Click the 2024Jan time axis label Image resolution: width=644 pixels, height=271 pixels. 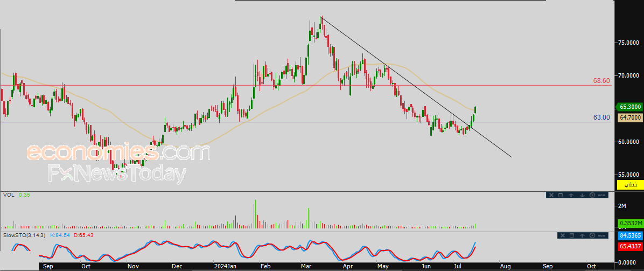click(225, 266)
